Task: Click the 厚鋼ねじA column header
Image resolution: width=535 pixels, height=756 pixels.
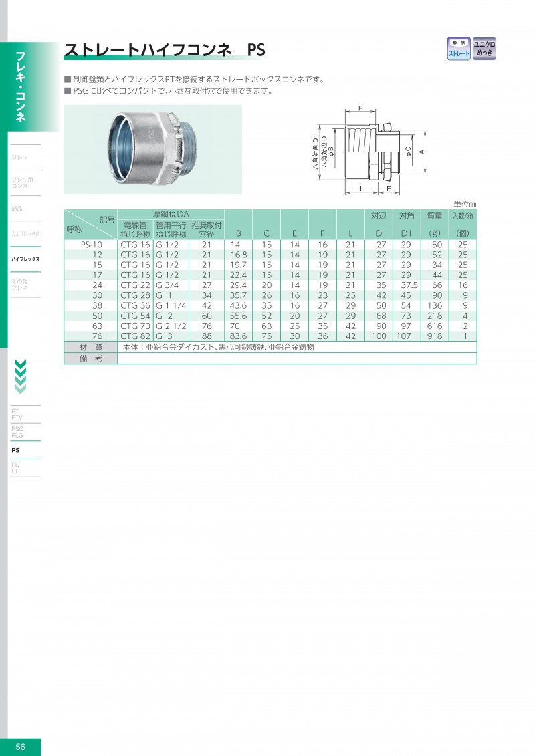Action: [x=171, y=214]
